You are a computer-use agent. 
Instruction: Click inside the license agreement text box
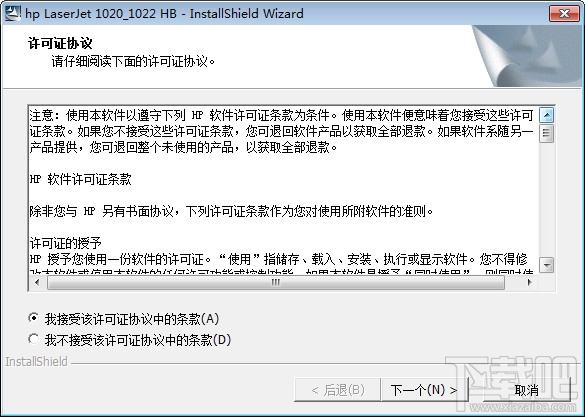284,190
